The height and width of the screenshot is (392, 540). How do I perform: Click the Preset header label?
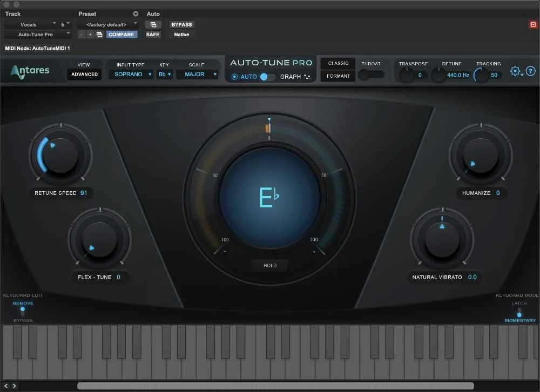87,14
